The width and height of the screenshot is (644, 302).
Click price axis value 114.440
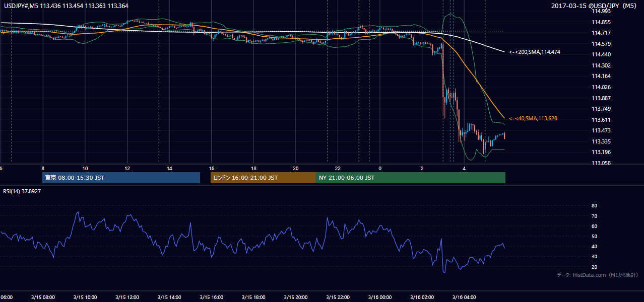601,54
